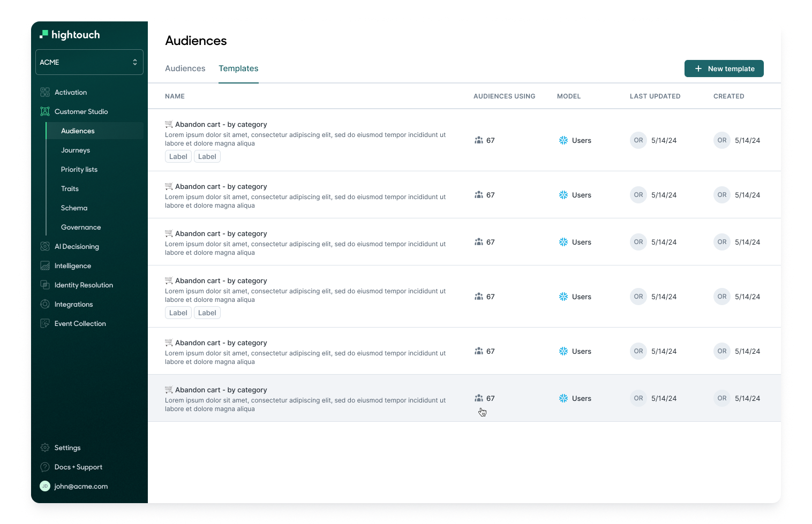
Task: Open Journeys in the sidebar
Action: click(76, 150)
